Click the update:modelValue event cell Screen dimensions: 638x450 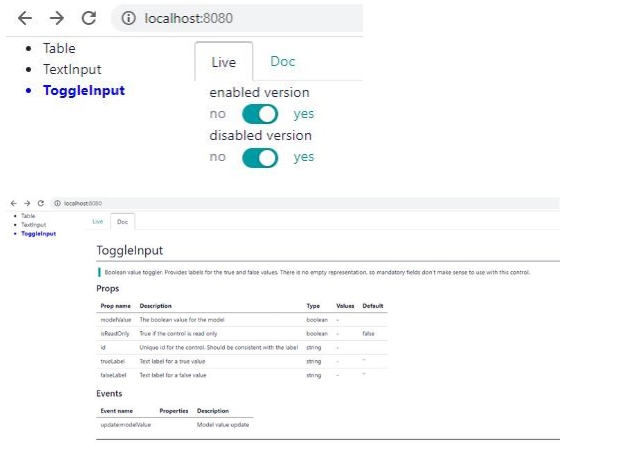[125, 425]
